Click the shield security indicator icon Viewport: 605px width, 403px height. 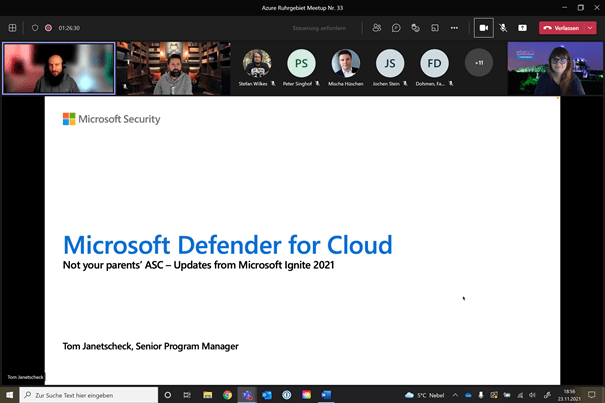[x=35, y=28]
